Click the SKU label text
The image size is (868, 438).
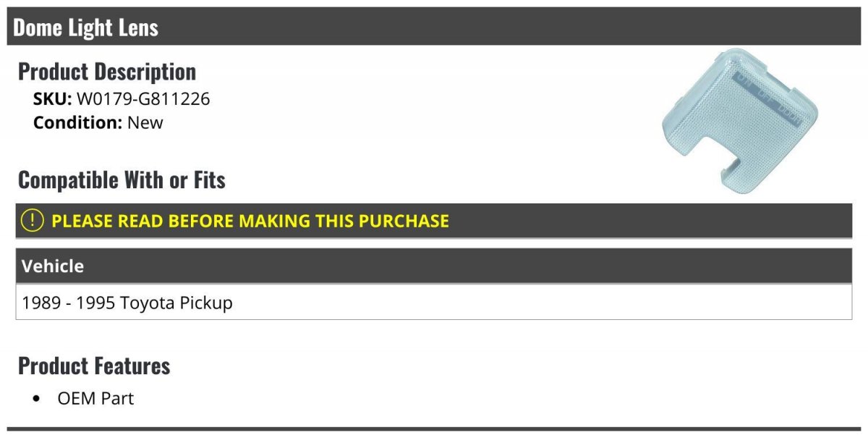[53, 99]
